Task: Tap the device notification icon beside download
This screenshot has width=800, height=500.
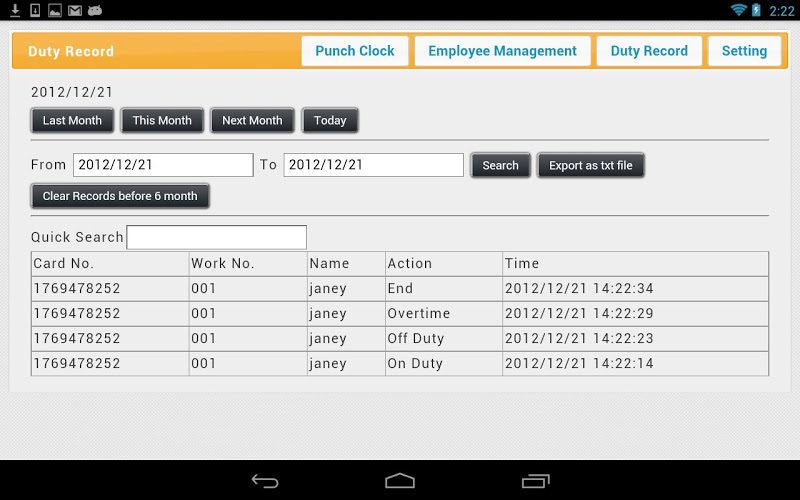Action: [35, 10]
